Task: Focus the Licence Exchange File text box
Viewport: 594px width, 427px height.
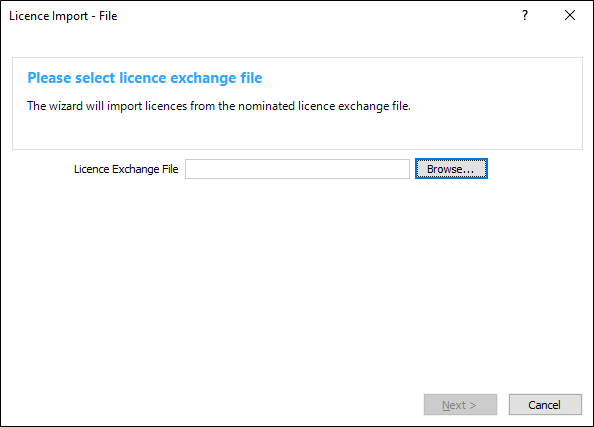Action: pos(297,169)
